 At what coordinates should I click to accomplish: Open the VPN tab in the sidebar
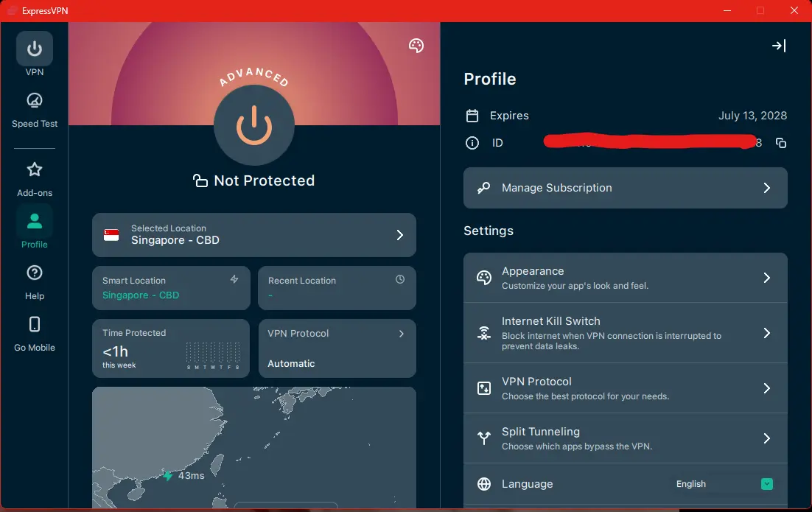point(34,54)
